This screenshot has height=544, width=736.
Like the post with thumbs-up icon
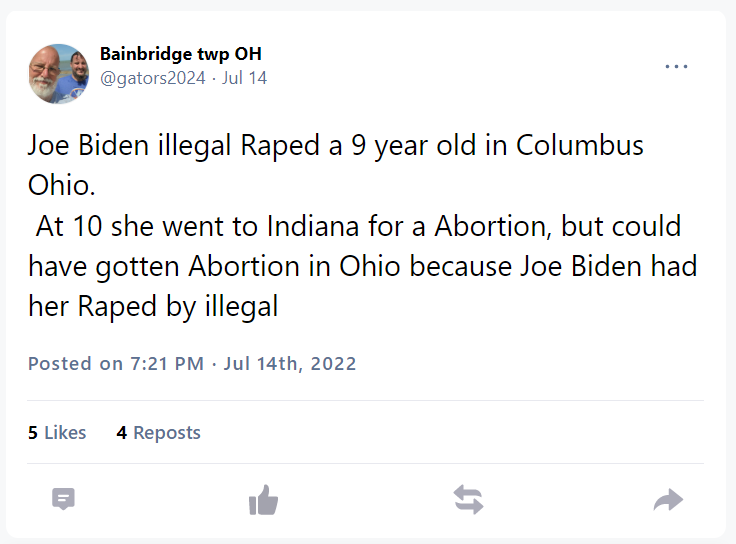[263, 499]
